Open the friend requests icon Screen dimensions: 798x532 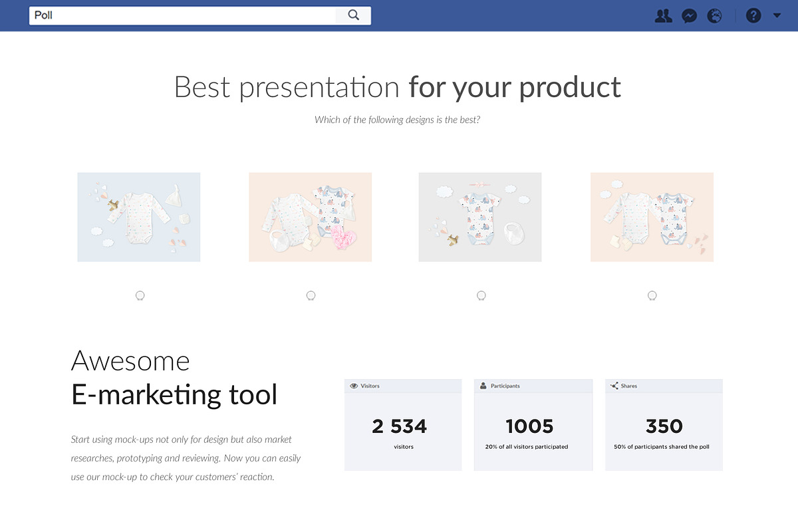(x=663, y=15)
